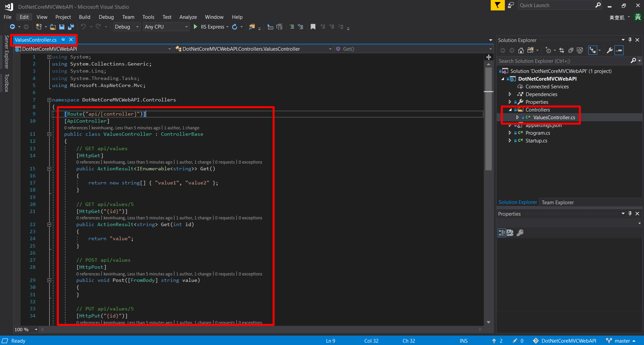Open the Debug configuration dropdown

point(126,27)
